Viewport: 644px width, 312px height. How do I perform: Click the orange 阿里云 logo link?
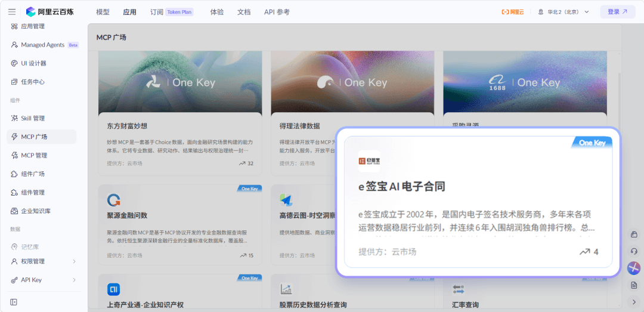click(x=513, y=12)
